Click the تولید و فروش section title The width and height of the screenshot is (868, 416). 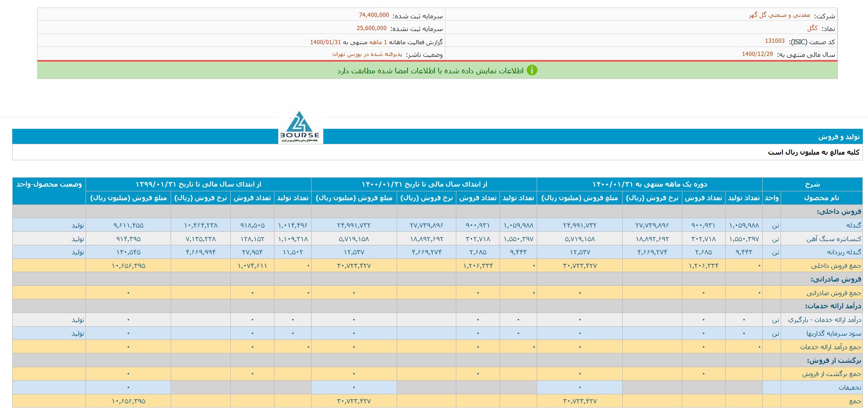839,137
